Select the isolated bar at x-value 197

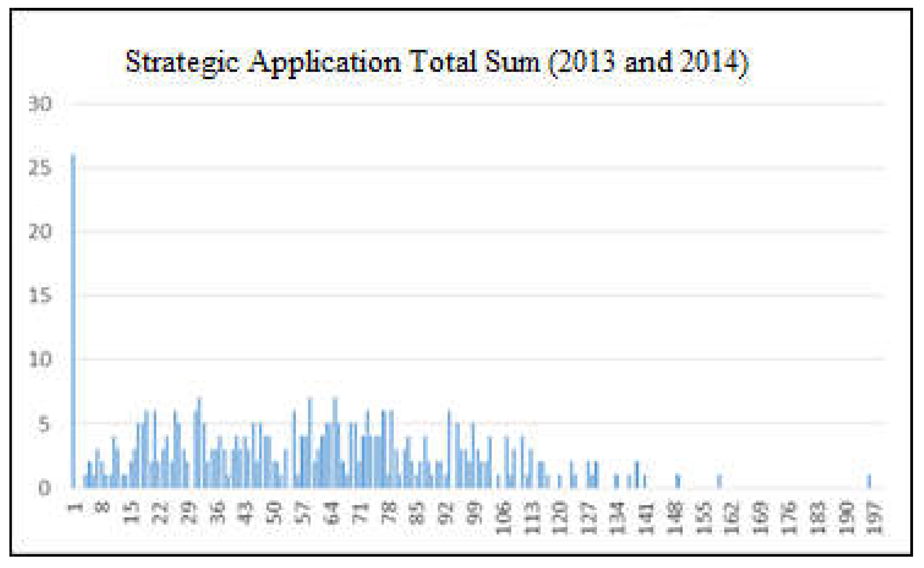[x=869, y=481]
